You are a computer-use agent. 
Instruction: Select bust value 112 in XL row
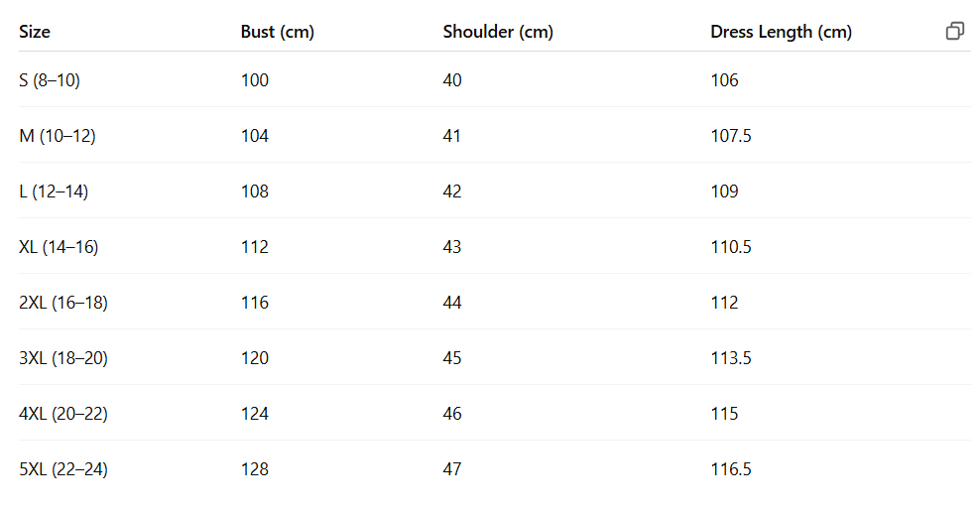255,247
